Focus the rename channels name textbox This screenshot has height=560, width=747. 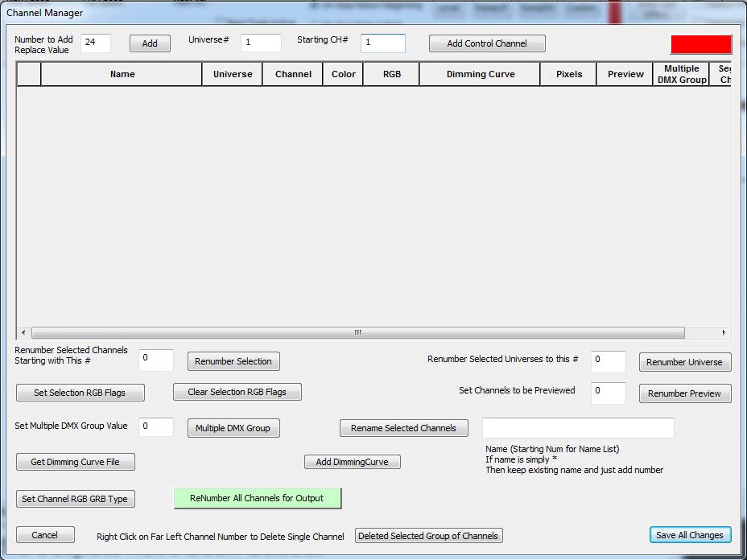click(x=578, y=428)
